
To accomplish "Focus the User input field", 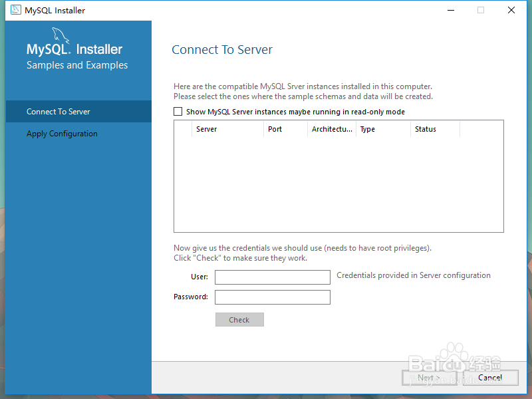I will click(273, 277).
